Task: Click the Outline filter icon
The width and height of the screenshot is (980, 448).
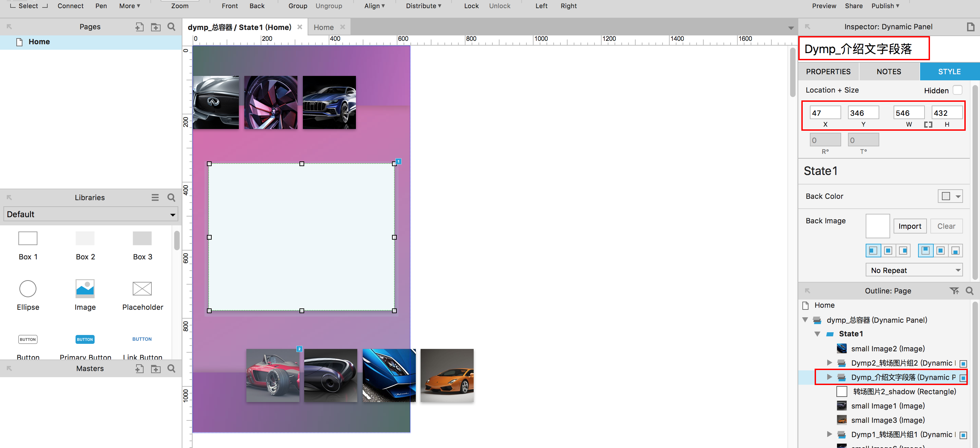Action: [x=954, y=291]
